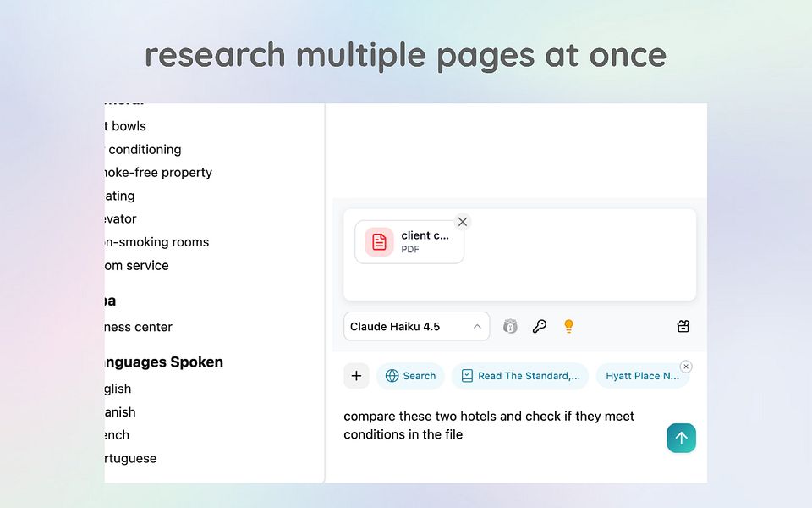812x508 pixels.
Task: Click the prompt library icon at right
Action: [x=683, y=327]
